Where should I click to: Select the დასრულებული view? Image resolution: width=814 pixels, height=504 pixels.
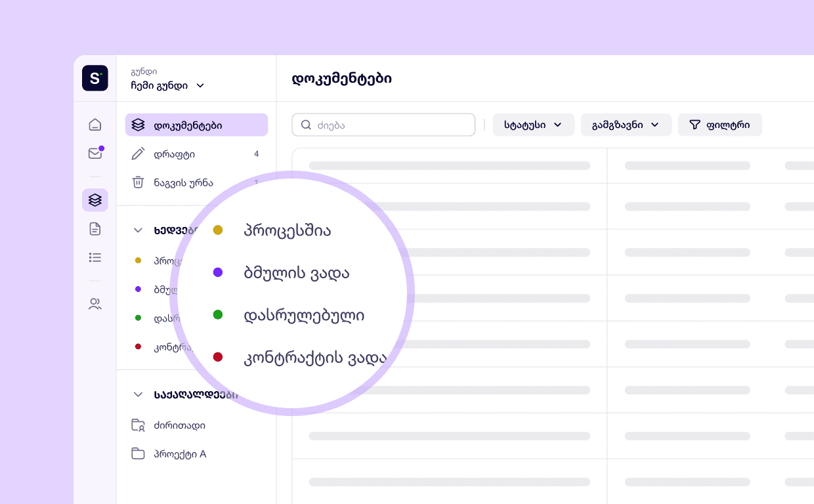(304, 315)
